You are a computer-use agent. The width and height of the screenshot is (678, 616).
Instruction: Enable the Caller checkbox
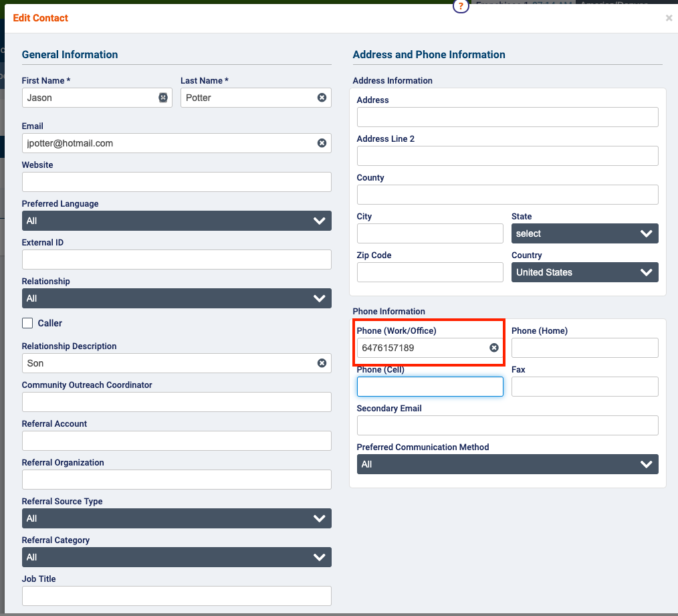(x=27, y=323)
